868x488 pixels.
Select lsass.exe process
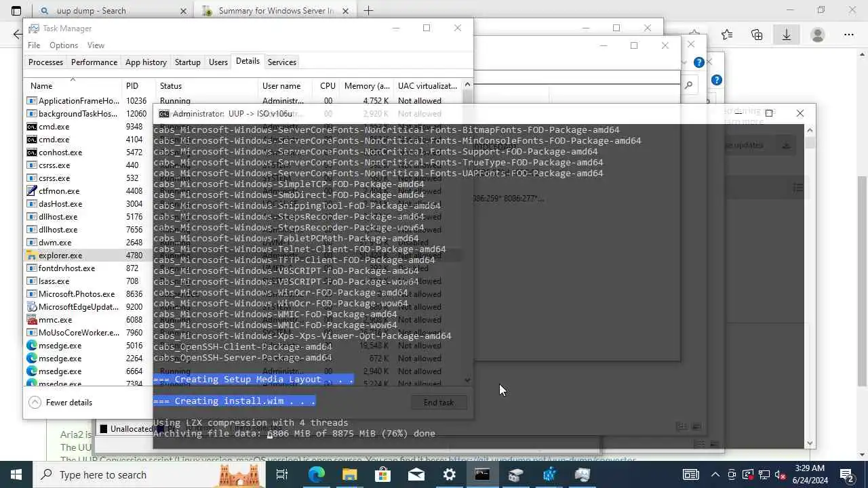pyautogui.click(x=88, y=281)
